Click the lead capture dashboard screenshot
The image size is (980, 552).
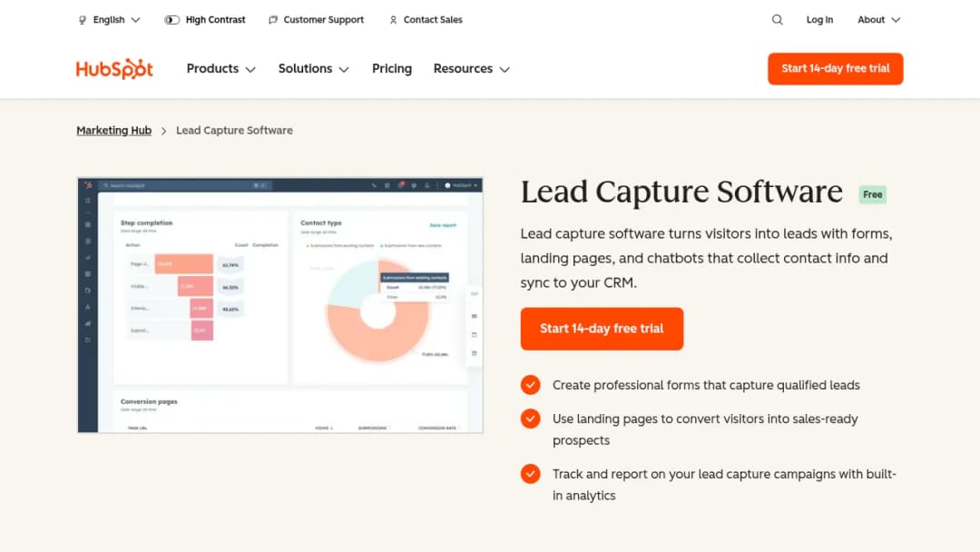pos(280,305)
